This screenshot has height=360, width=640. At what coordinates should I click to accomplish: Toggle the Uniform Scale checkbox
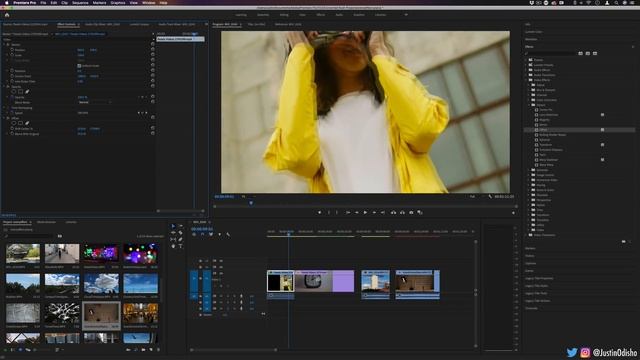pos(79,66)
